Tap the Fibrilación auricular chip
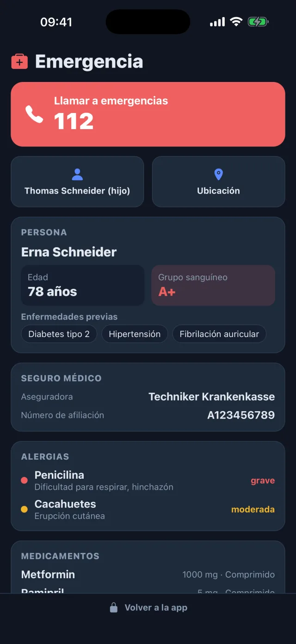296x644 pixels. [219, 334]
